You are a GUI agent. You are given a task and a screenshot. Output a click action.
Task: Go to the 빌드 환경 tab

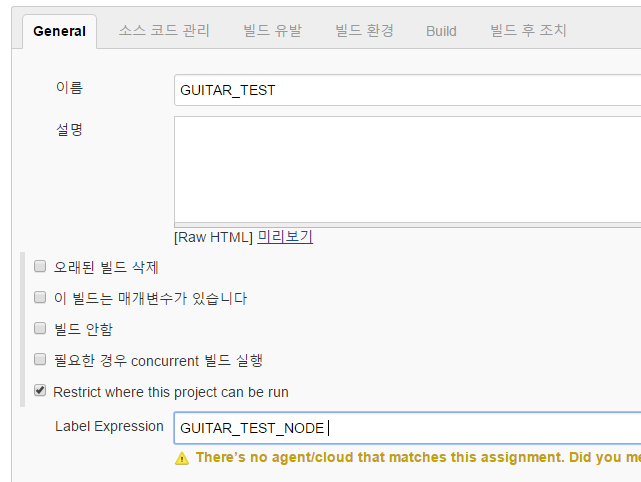364,31
